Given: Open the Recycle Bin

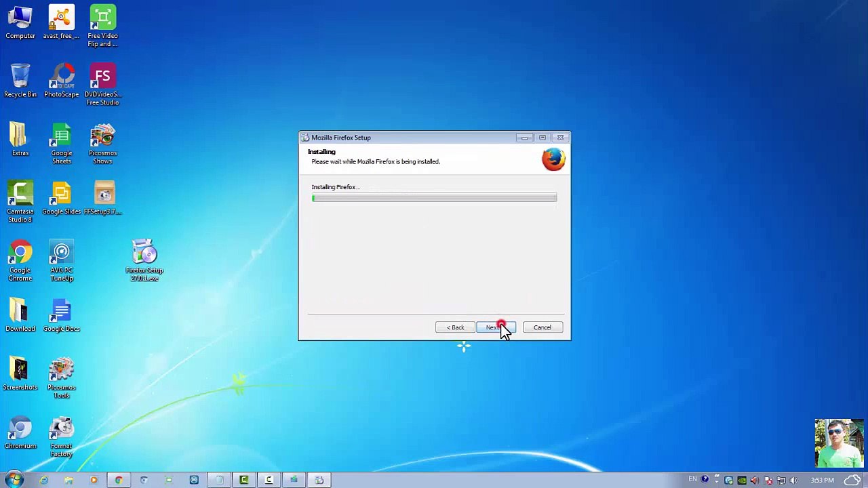Looking at the screenshot, I should coord(20,81).
